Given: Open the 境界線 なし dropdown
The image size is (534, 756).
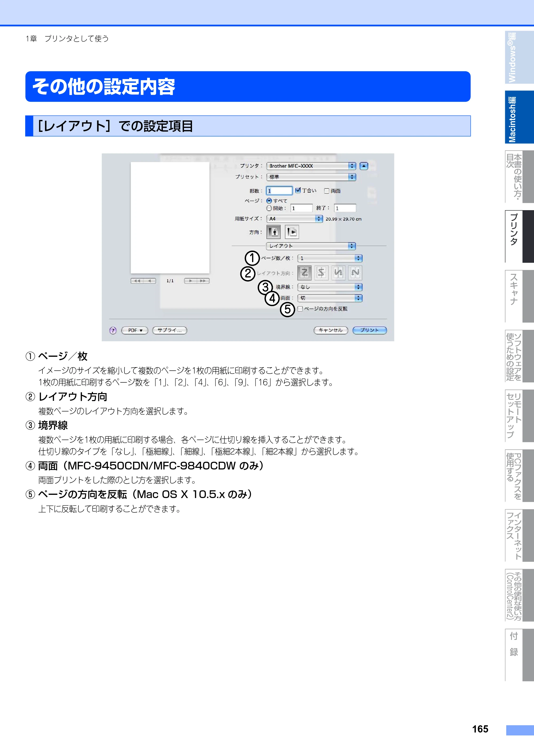Looking at the screenshot, I should point(330,287).
